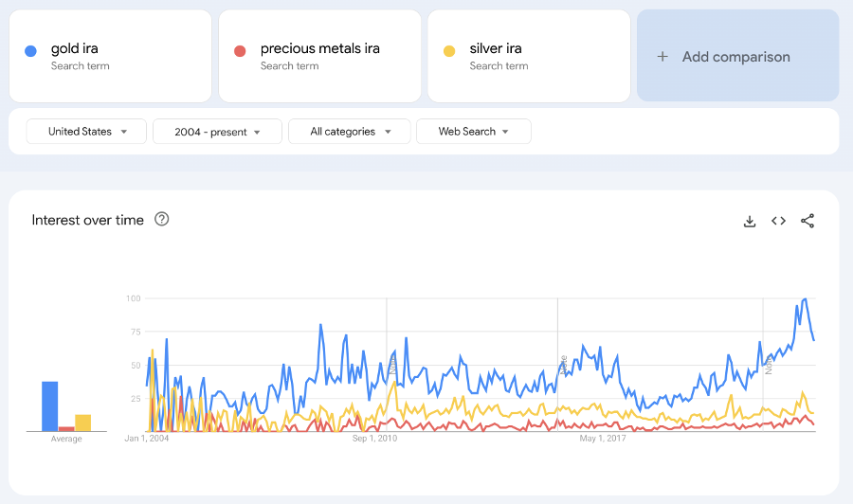853x504 pixels.
Task: Click the red dot beside precious metals ira
Action: [240, 51]
